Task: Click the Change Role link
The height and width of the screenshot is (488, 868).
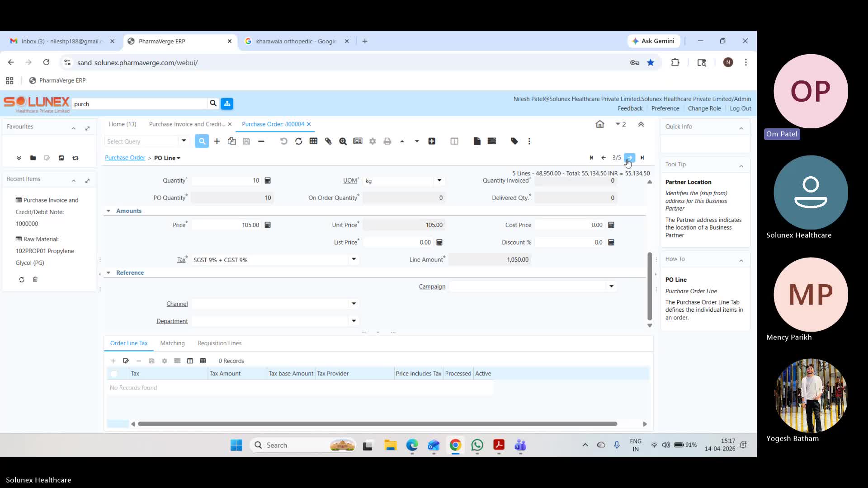Action: [704, 108]
